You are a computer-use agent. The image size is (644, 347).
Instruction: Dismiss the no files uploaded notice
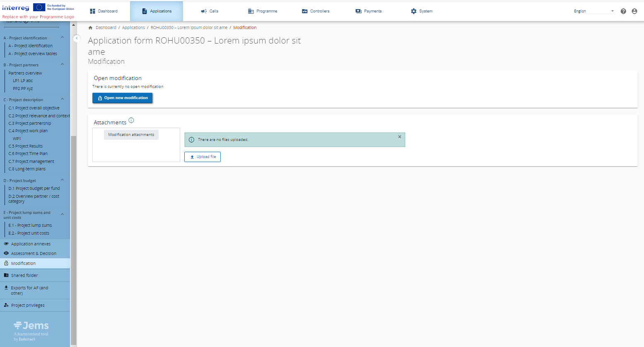400,137
